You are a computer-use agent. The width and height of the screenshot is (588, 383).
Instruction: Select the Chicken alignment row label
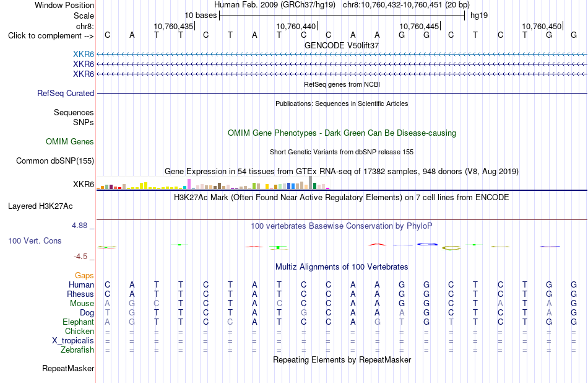click(x=79, y=331)
